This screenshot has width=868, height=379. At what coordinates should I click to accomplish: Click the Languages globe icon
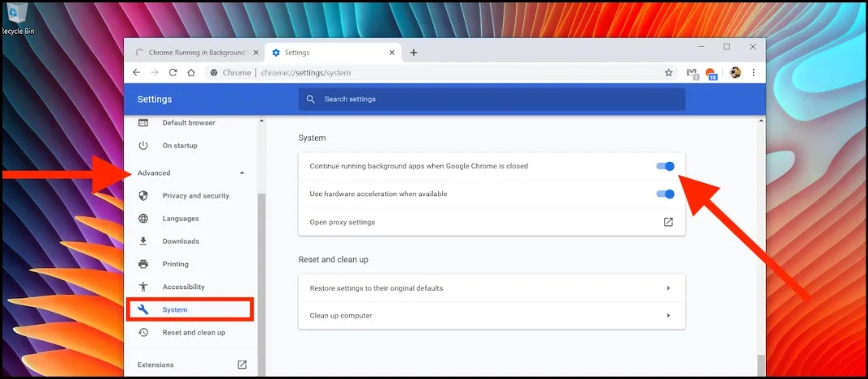click(x=143, y=219)
